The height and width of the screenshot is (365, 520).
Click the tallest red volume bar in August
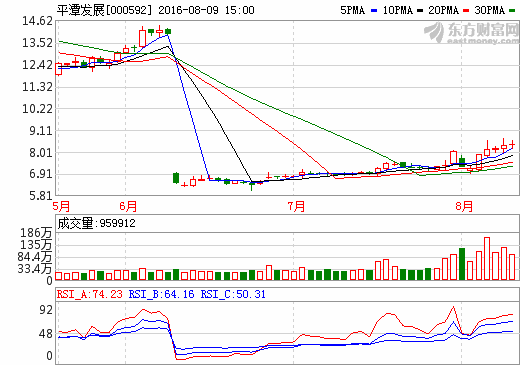487,259
